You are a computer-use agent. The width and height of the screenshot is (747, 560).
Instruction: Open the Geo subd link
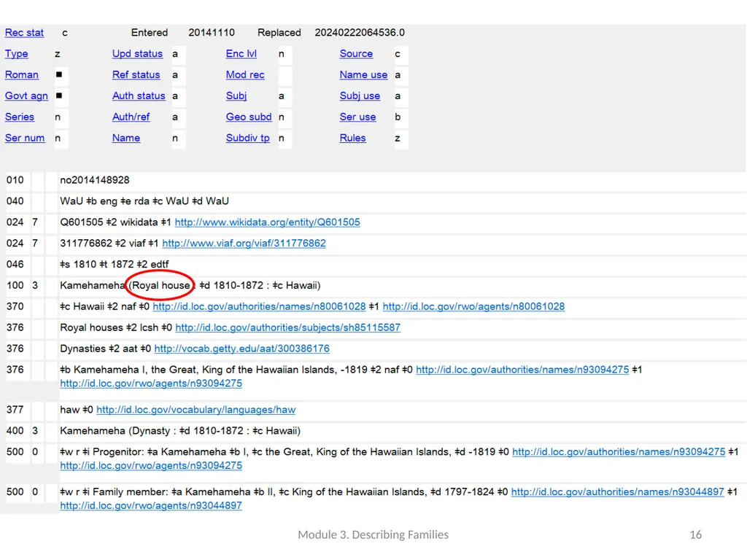point(249,117)
